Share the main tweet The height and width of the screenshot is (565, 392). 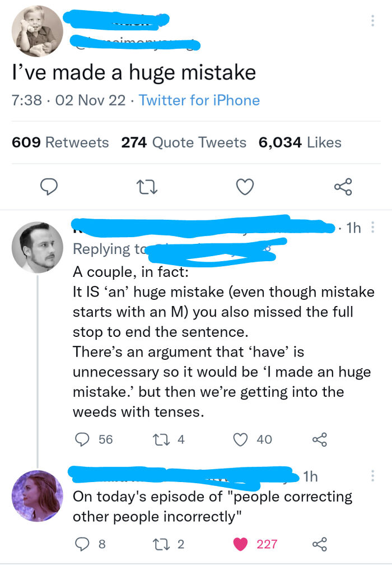[343, 187]
